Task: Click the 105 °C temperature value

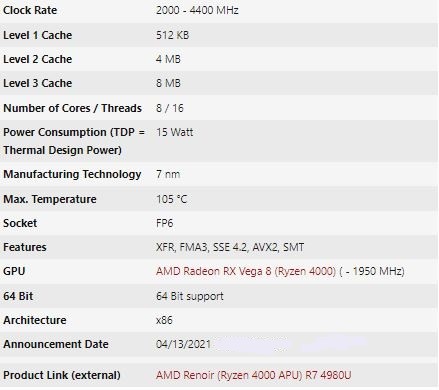Action: coord(171,199)
